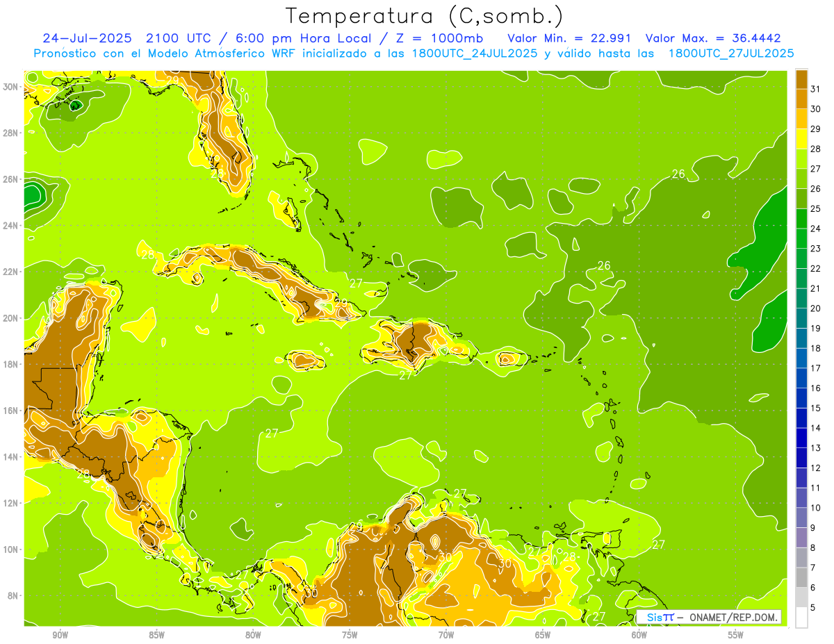The height and width of the screenshot is (644, 834).
Task: Click the "30" color scale label
Action: tap(815, 109)
